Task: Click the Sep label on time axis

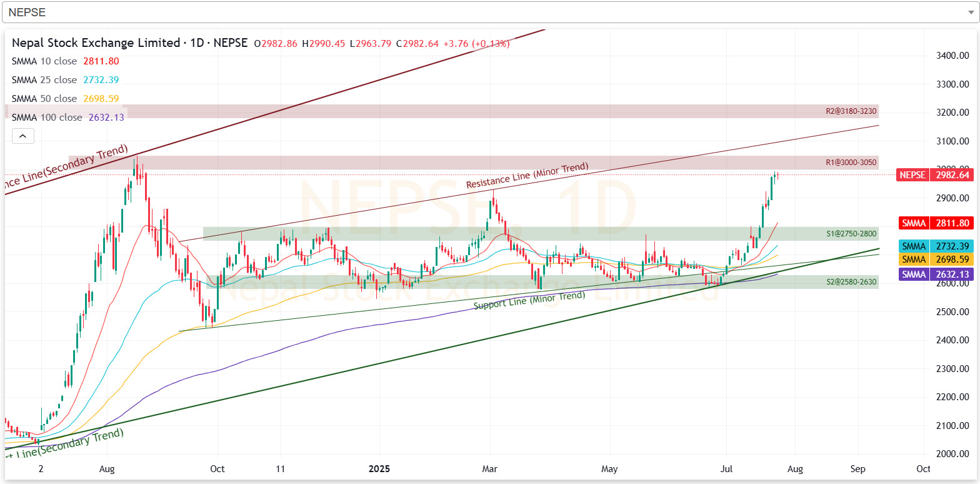Action: pyautogui.click(x=857, y=468)
